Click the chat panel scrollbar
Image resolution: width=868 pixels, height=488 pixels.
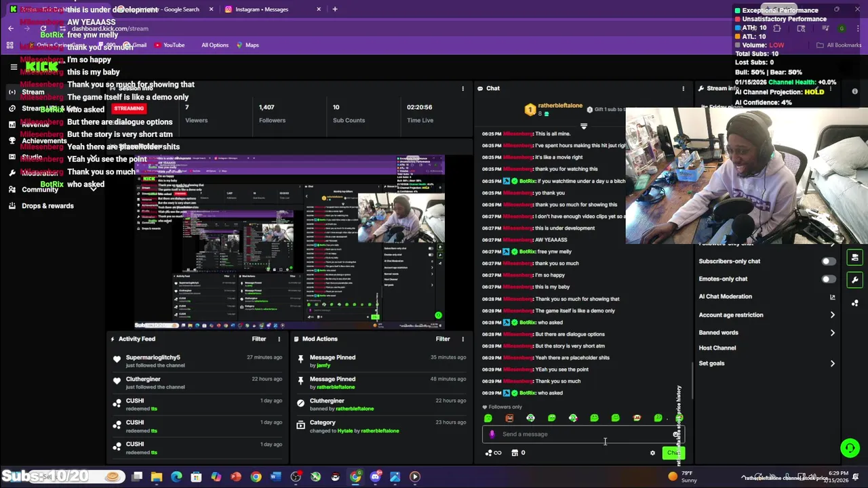692,380
